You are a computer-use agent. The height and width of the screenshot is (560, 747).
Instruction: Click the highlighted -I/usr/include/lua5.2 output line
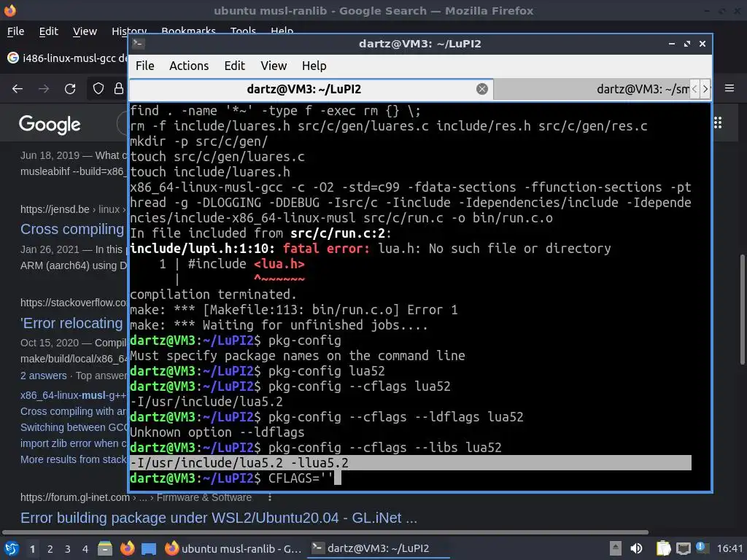tap(411, 463)
